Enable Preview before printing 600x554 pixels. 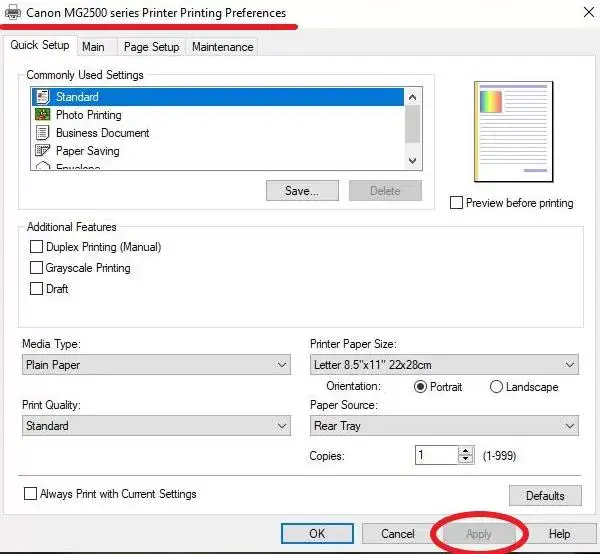(456, 202)
